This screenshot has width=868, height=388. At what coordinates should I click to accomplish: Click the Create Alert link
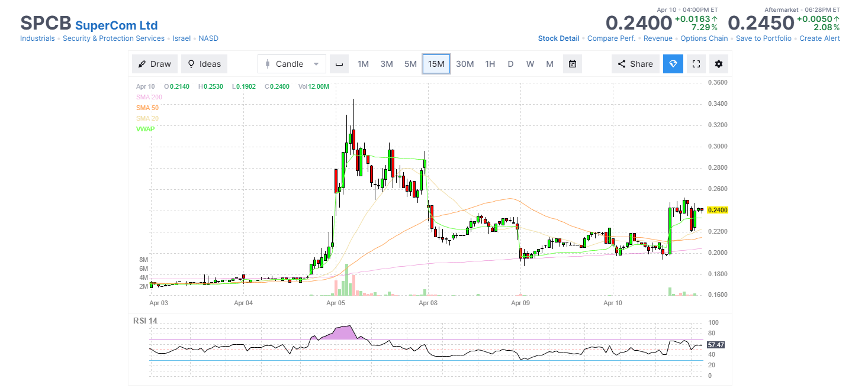[x=819, y=38]
